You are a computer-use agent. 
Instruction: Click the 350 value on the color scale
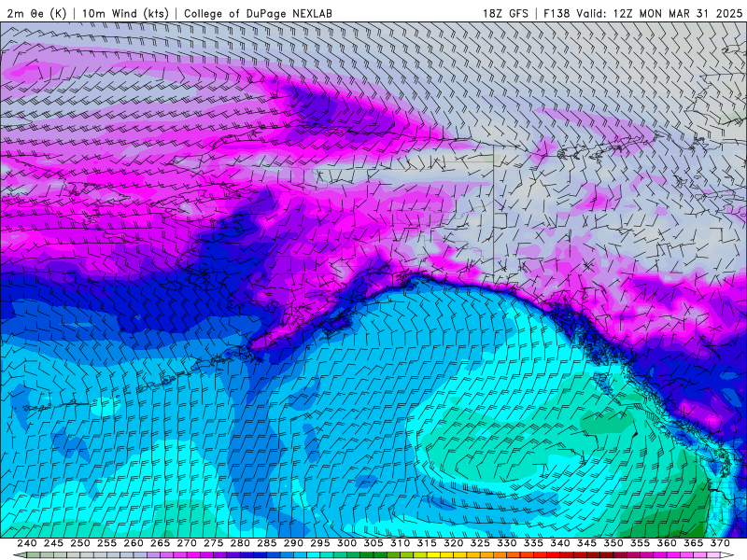(x=613, y=543)
